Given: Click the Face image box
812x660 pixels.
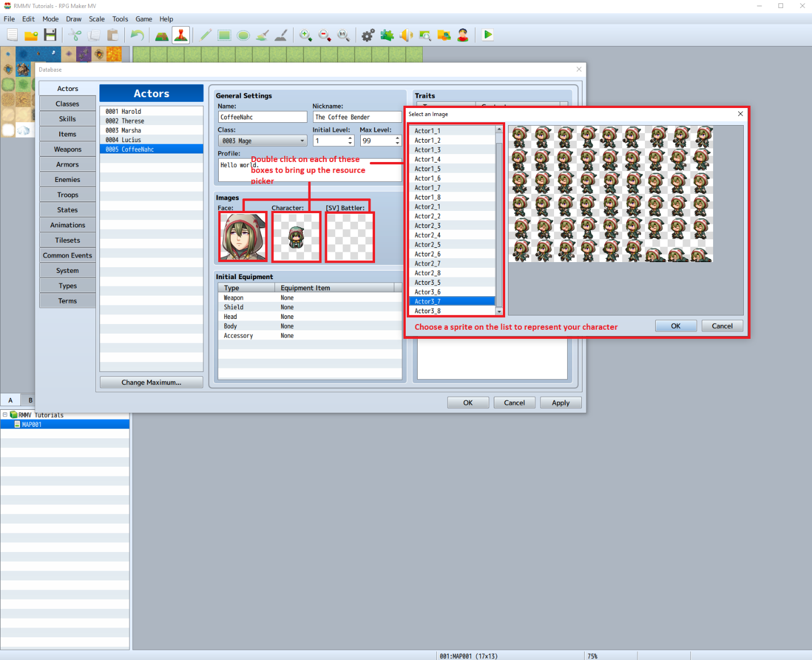Looking at the screenshot, I should click(x=243, y=237).
